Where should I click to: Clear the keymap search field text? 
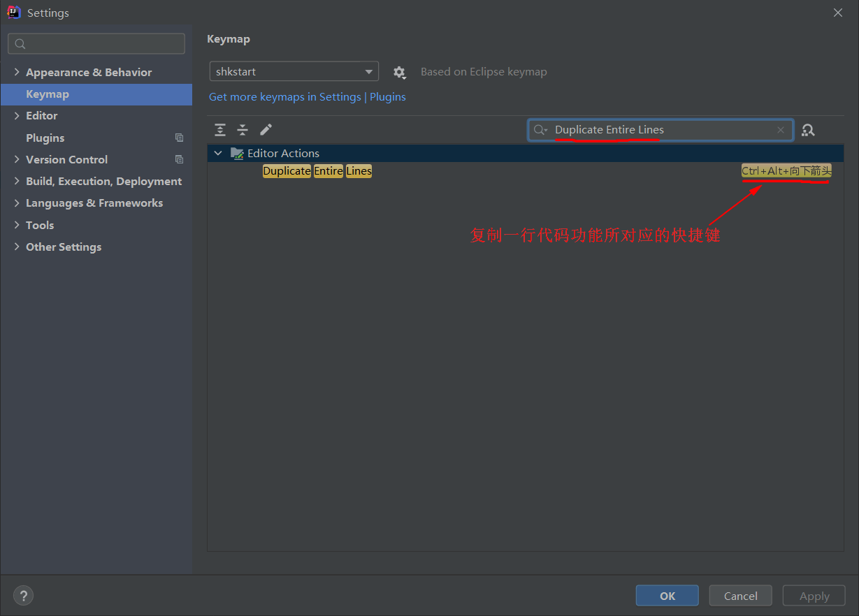point(781,130)
